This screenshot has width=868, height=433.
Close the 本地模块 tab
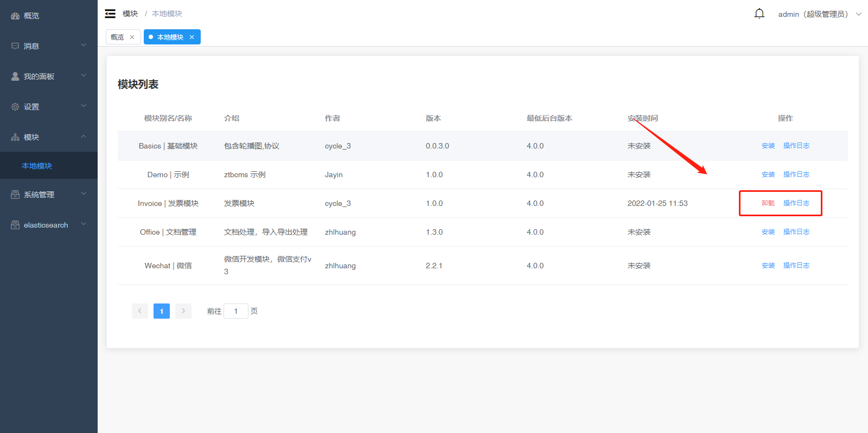[192, 37]
